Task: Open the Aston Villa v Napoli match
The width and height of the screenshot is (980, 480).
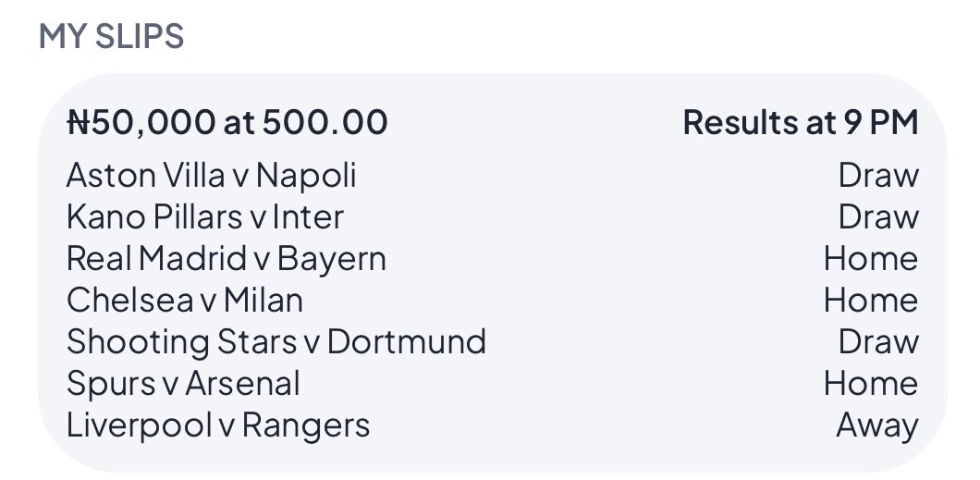Action: [211, 175]
